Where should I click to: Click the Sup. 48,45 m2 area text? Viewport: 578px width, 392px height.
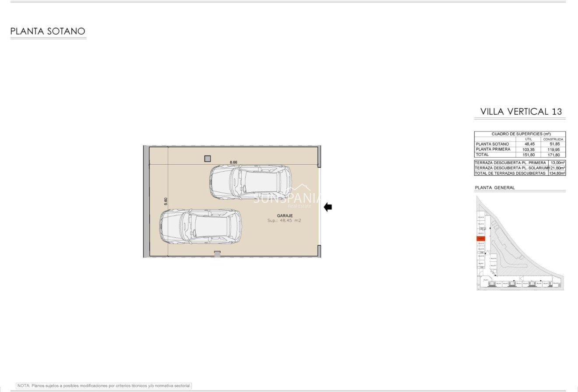(x=284, y=221)
